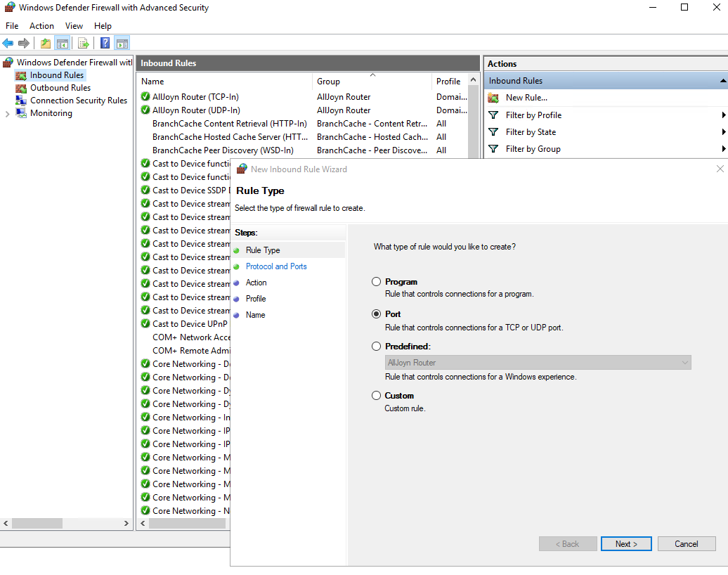Click the Rule Type step in wizard

coord(263,250)
